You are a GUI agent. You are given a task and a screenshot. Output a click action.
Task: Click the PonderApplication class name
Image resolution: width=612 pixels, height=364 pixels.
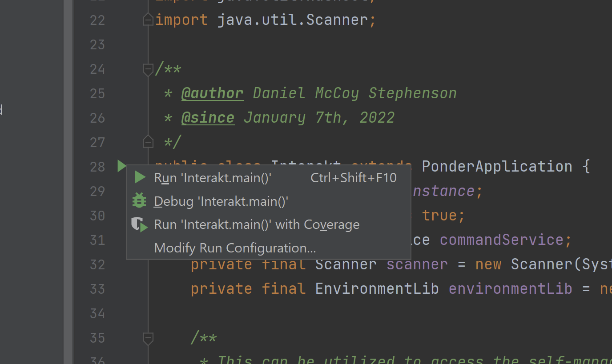[497, 166]
